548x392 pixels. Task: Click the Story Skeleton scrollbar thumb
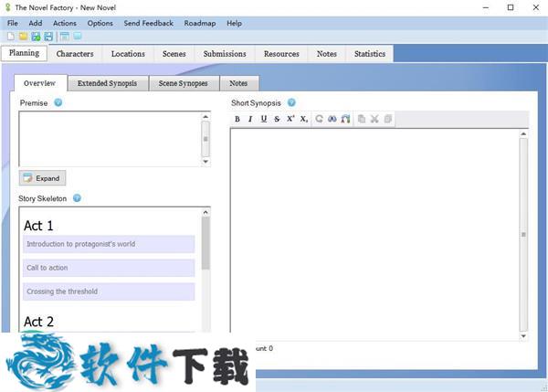pyautogui.click(x=205, y=243)
